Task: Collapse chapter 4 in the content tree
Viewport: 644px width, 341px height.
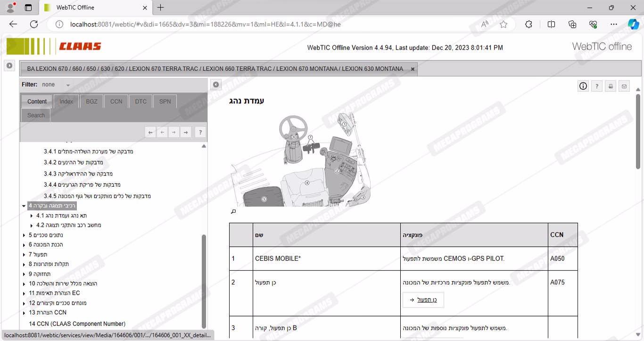Action: (24, 206)
